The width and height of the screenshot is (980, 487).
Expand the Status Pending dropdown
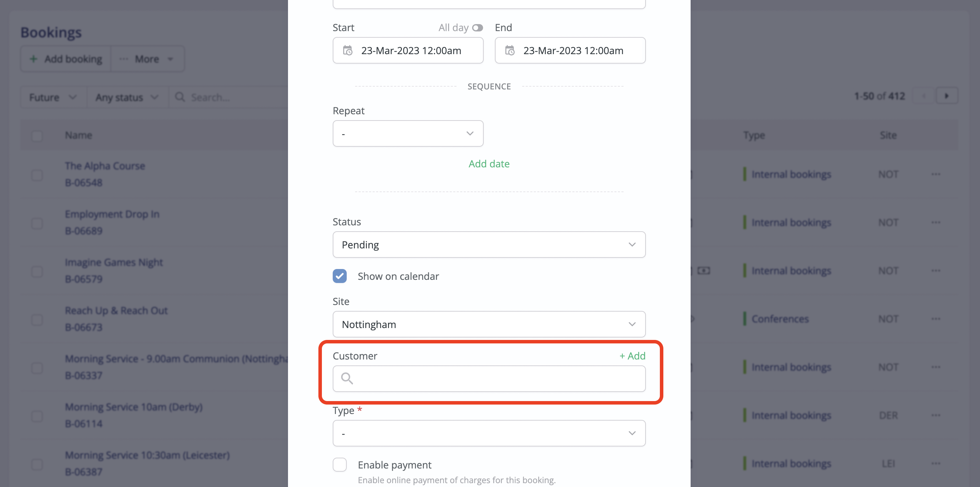[489, 245]
